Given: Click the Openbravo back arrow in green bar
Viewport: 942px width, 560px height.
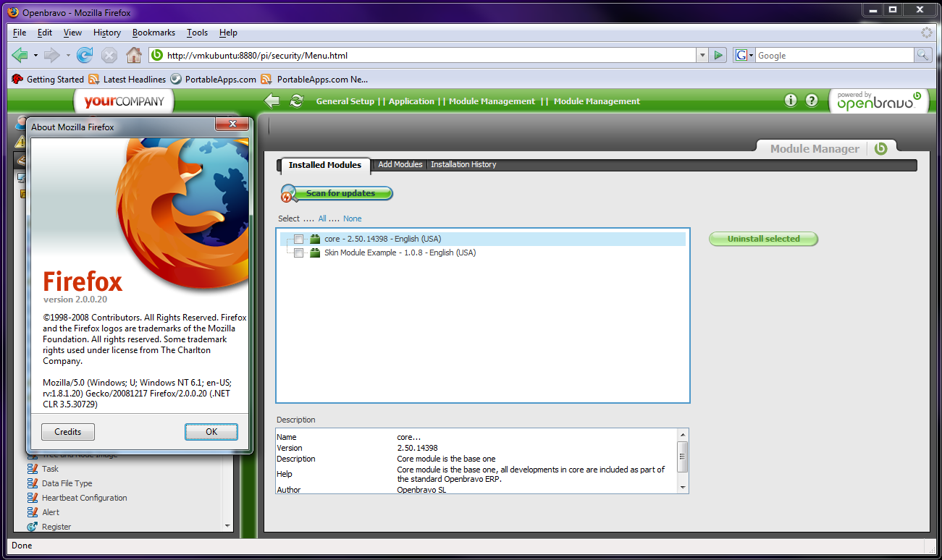Looking at the screenshot, I should click(272, 101).
